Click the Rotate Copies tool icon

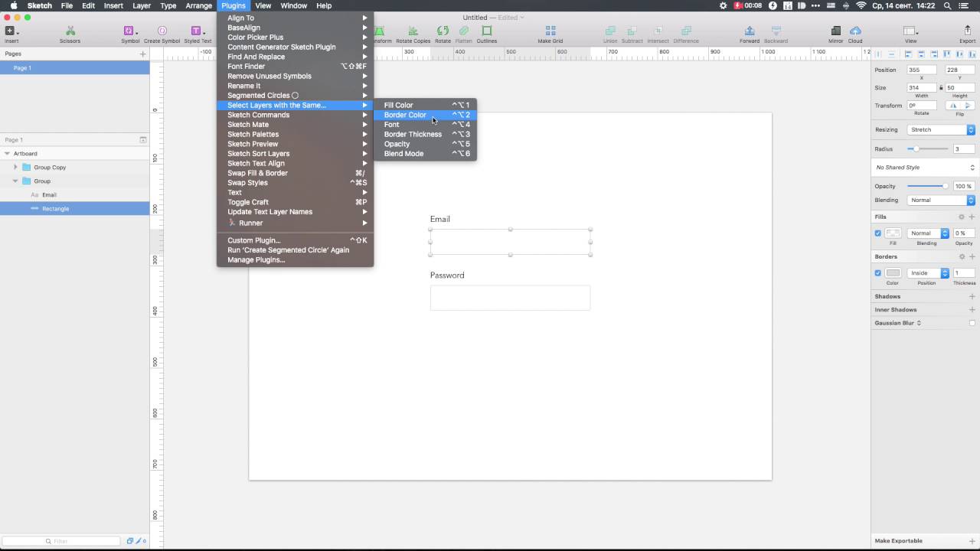413,31
